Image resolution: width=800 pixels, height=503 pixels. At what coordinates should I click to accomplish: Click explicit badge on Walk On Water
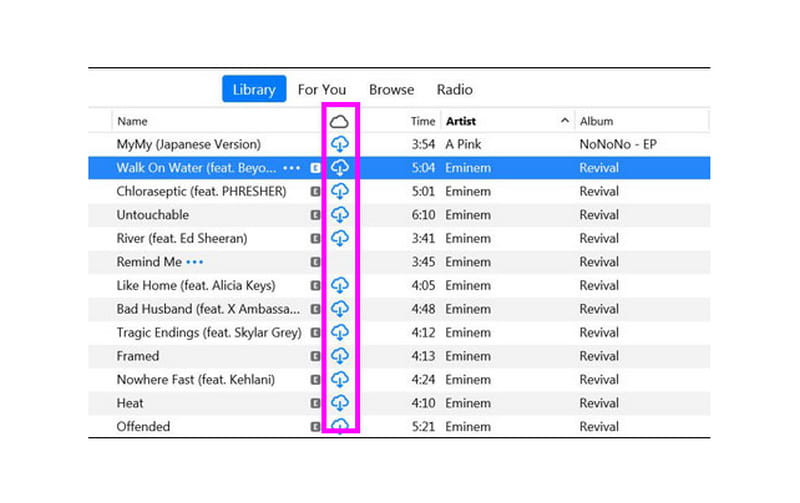(315, 168)
